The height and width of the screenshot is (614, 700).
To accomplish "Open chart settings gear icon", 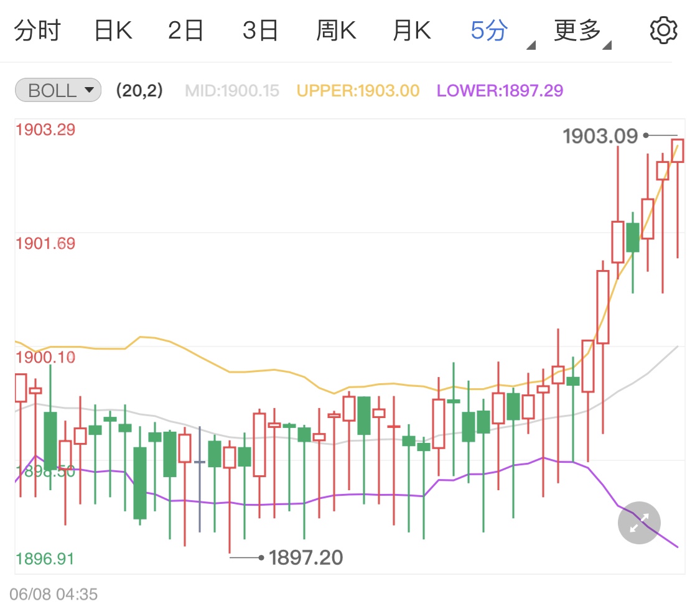I will coord(663,30).
